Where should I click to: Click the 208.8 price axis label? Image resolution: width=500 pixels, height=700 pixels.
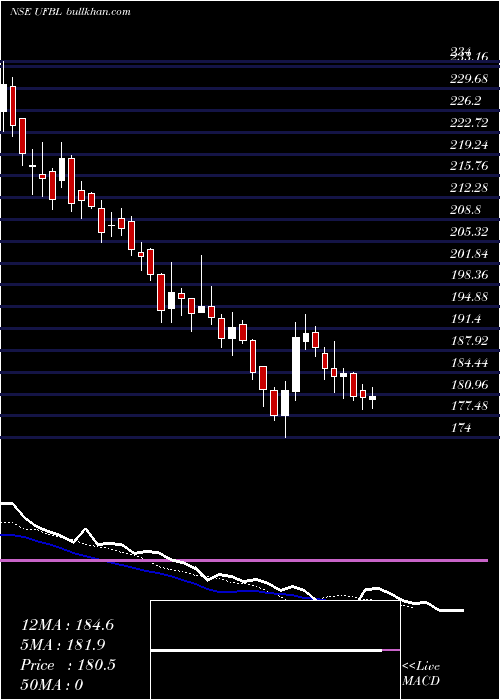pyautogui.click(x=466, y=210)
